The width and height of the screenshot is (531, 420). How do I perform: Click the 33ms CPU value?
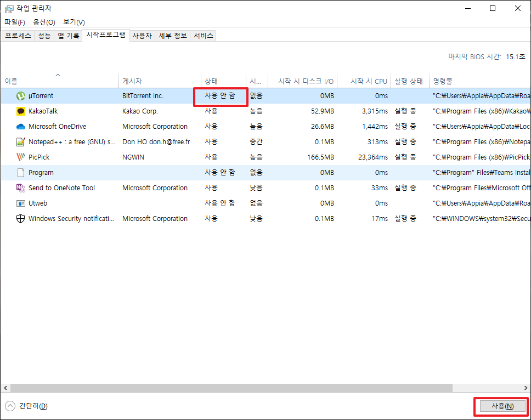point(379,188)
